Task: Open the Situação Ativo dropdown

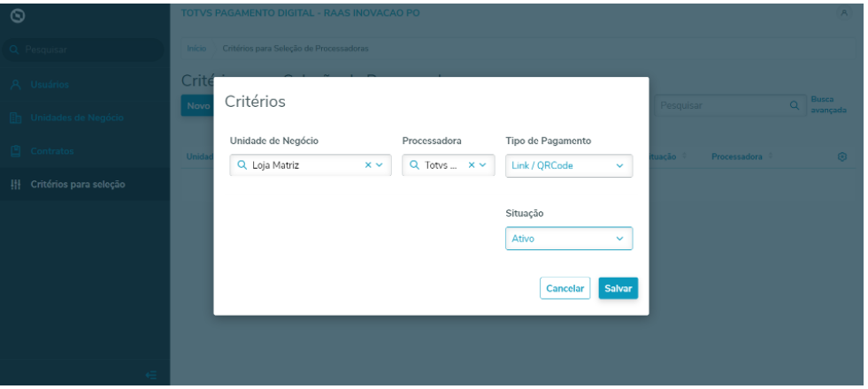Action: pos(569,239)
